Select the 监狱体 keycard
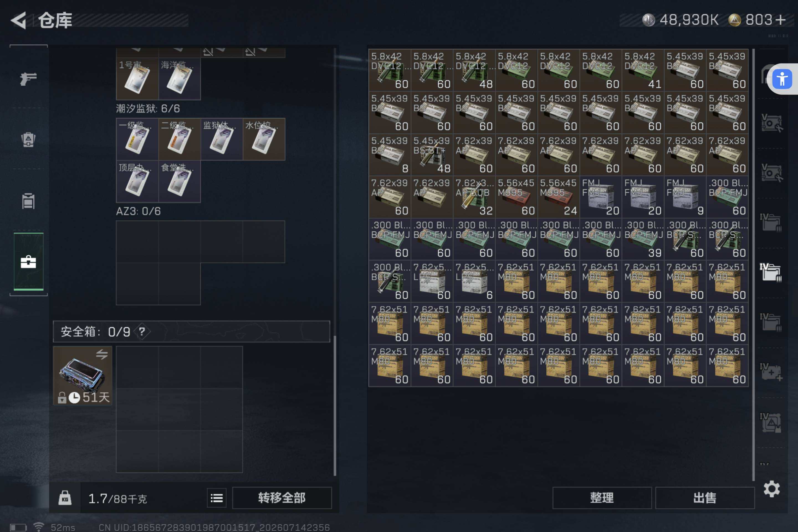798x532 pixels. pos(222,139)
